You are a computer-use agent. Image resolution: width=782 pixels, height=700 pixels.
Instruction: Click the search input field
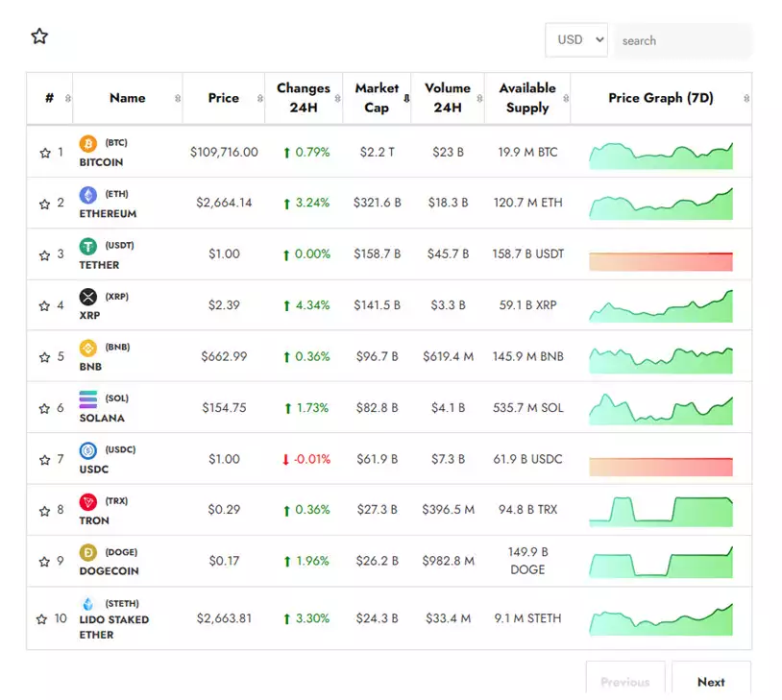683,40
